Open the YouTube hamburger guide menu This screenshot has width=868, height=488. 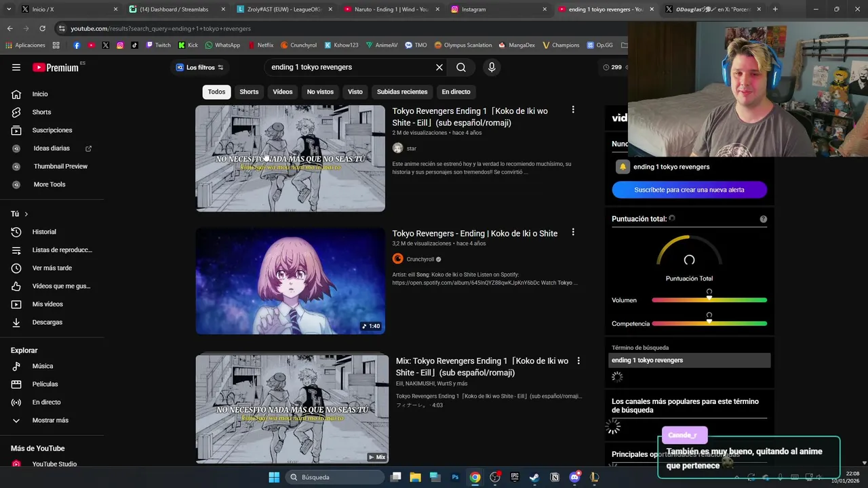tap(16, 67)
